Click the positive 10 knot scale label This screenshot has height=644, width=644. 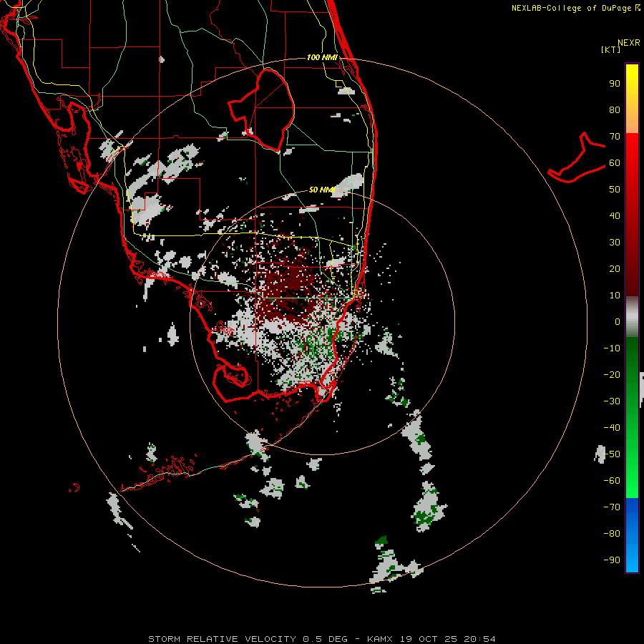pos(615,296)
